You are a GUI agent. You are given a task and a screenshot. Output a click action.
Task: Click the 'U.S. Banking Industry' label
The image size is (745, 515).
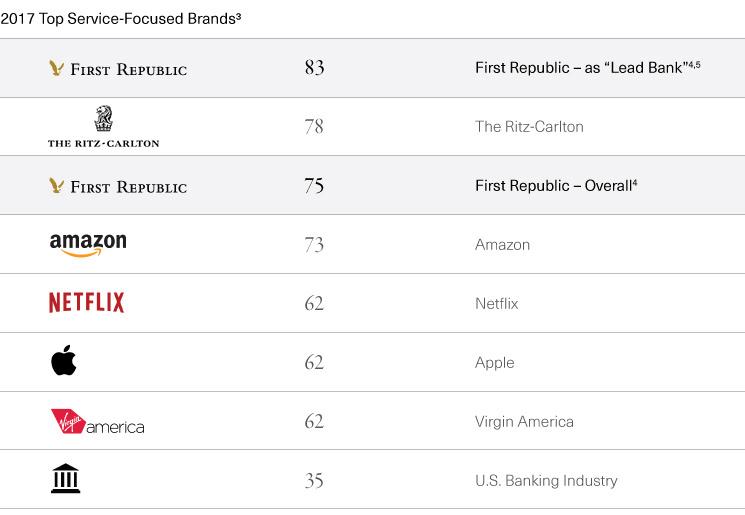click(x=546, y=480)
